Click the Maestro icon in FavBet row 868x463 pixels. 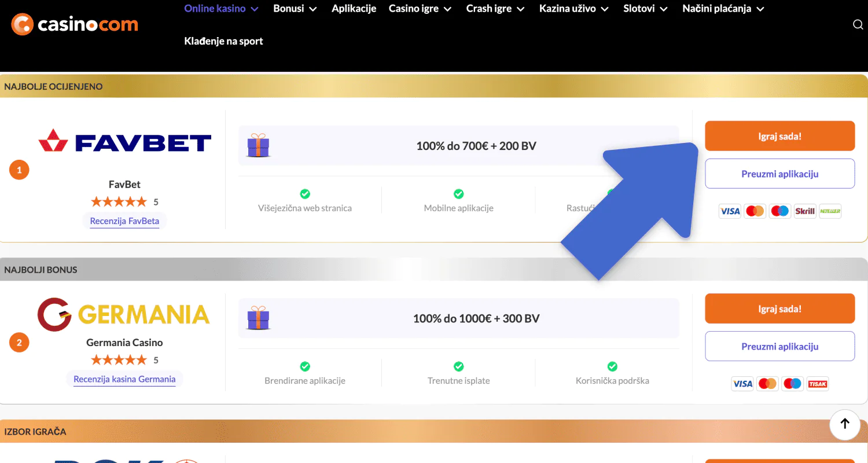point(780,211)
